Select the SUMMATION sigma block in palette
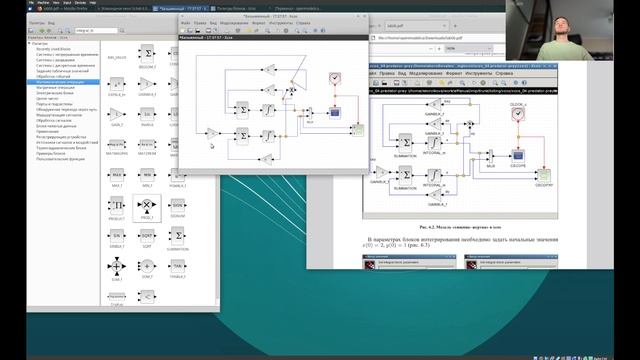This screenshot has width=640, height=360. 178,237
